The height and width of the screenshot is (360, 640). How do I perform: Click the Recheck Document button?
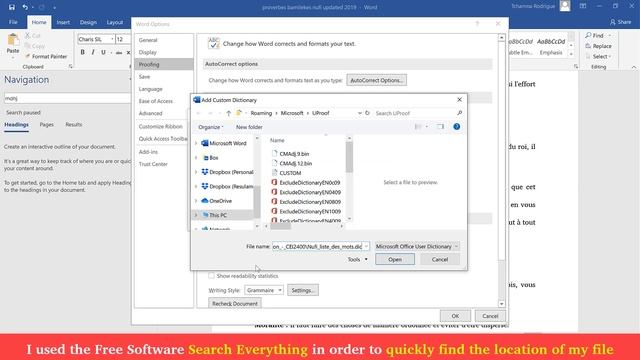[x=235, y=303]
